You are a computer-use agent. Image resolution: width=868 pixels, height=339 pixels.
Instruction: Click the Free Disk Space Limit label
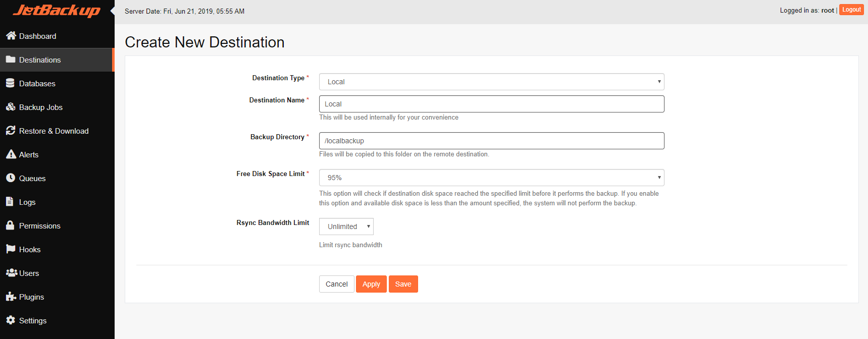point(270,174)
